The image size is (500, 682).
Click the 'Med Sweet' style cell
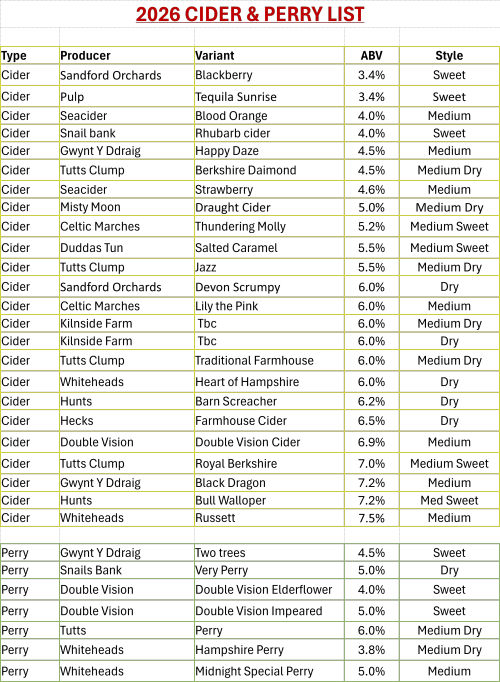(449, 501)
